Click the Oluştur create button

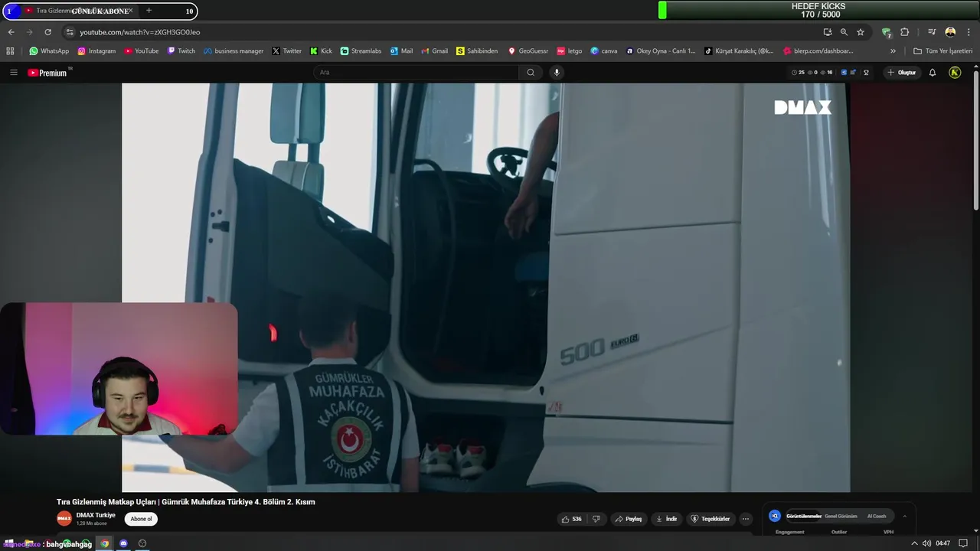(902, 73)
